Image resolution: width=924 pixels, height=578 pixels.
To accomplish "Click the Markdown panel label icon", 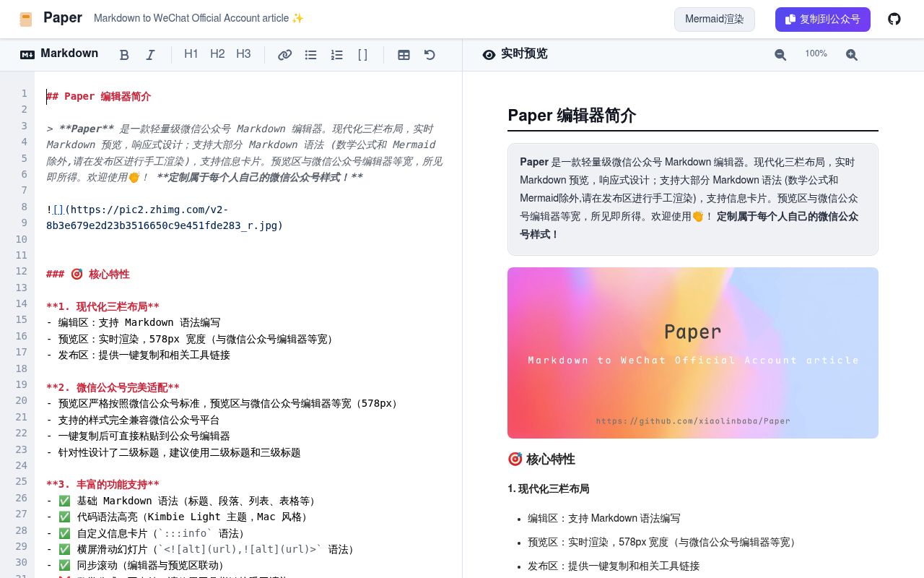I will 27,54.
